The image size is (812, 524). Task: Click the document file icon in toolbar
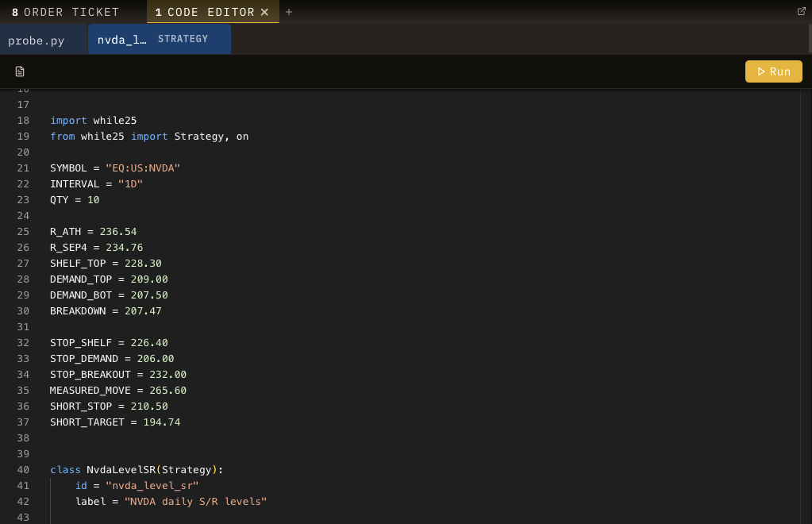[x=20, y=71]
